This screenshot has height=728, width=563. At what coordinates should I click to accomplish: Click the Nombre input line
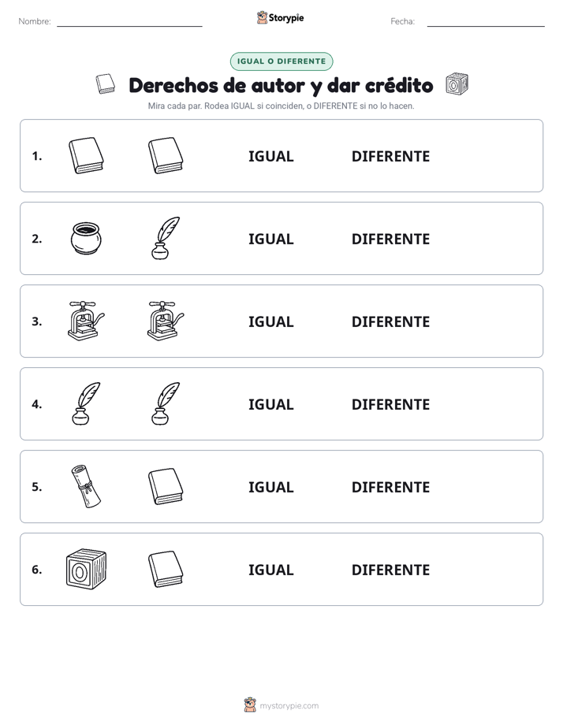[x=129, y=25]
